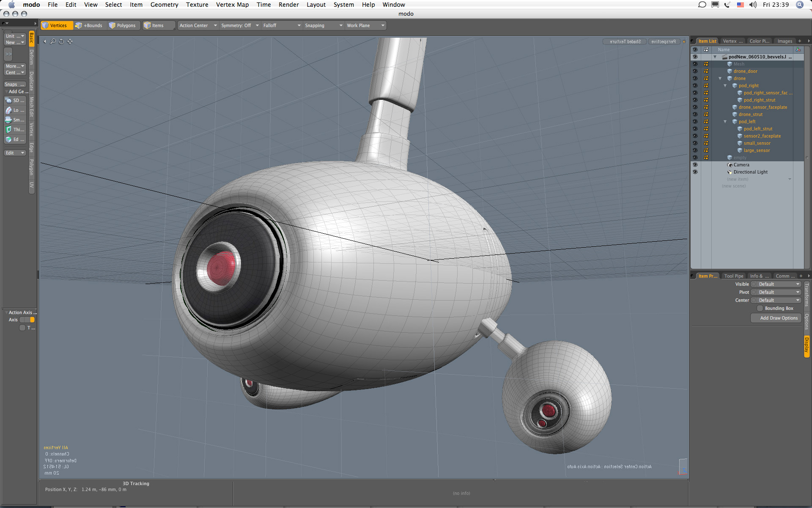Open the Geometry menu

point(164,5)
